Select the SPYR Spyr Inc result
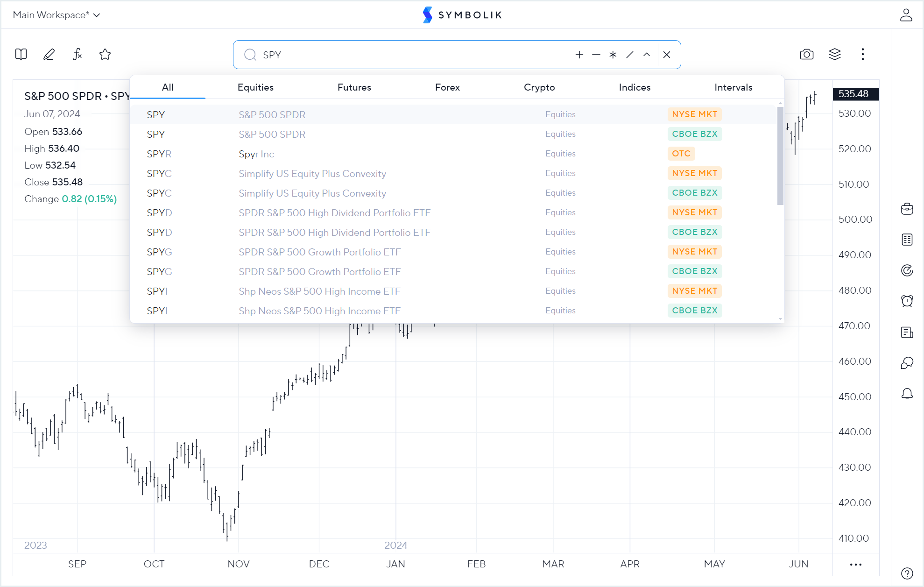924x587 pixels. [453, 154]
